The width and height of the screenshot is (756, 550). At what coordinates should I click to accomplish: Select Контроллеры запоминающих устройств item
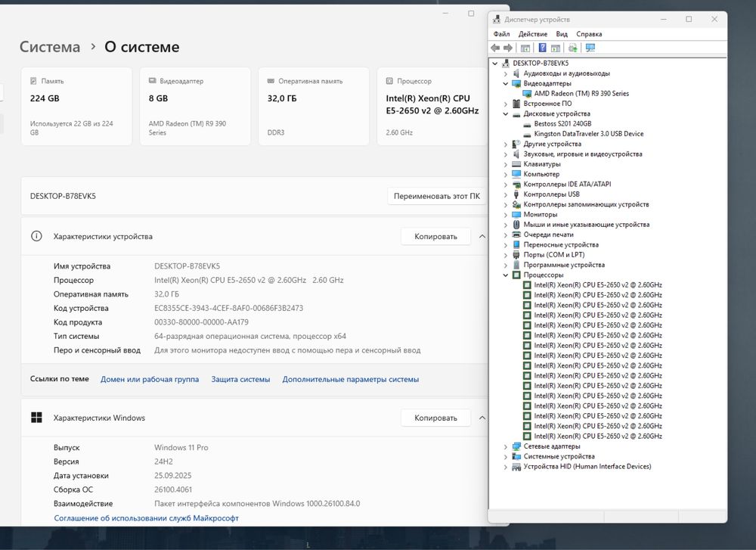click(587, 204)
